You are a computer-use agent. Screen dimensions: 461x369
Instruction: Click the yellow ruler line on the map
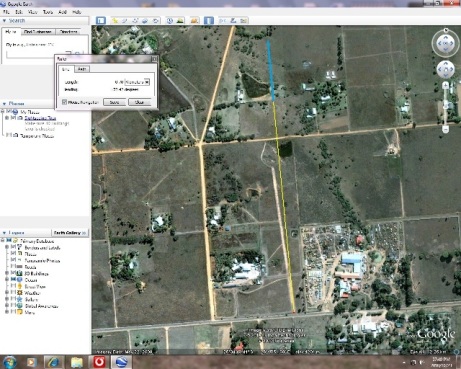tap(284, 207)
